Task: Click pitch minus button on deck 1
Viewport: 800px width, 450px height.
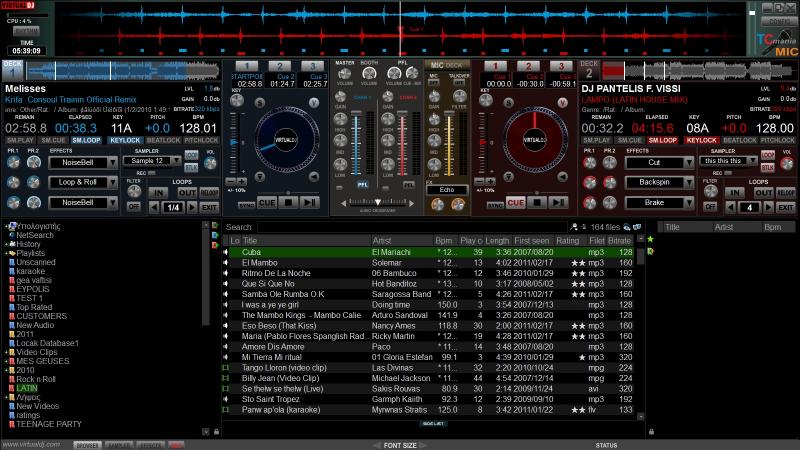Action: point(231,182)
